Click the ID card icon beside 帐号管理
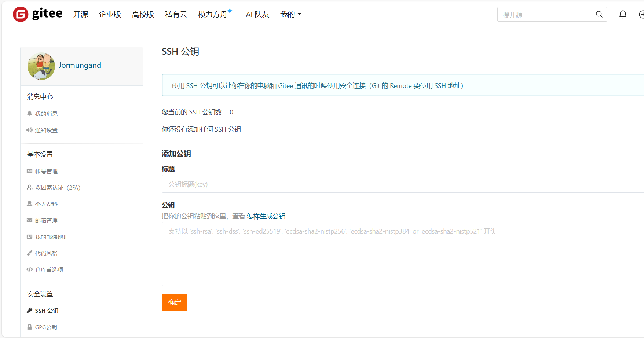644x338 pixels. click(29, 171)
